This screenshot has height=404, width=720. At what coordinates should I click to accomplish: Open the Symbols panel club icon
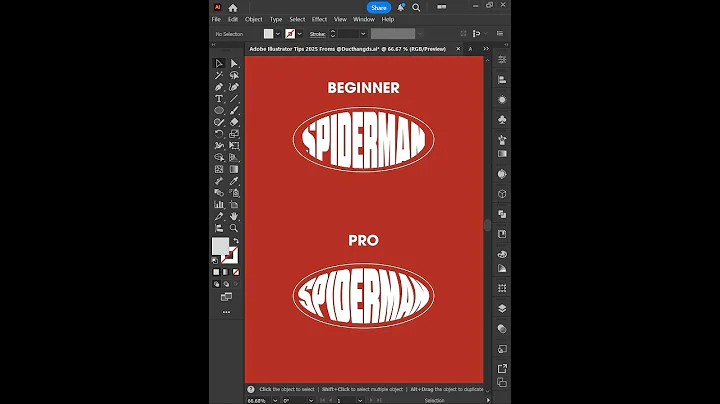pos(502,120)
